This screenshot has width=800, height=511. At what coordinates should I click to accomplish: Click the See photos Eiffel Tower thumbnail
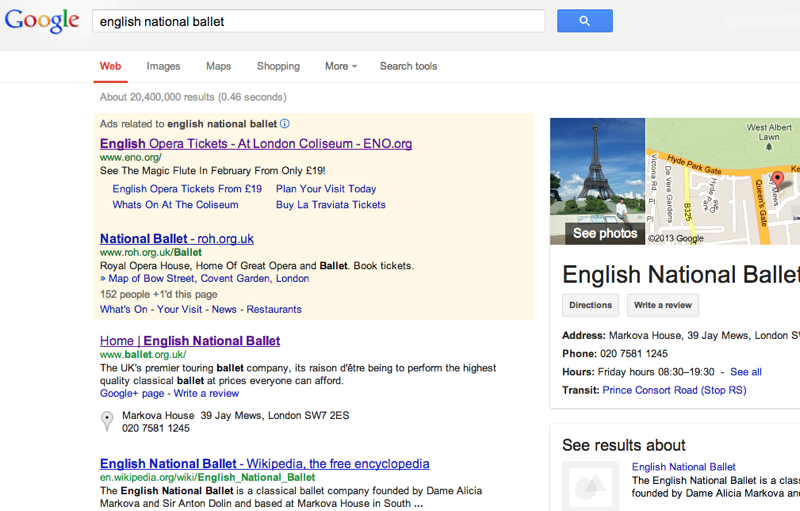(x=597, y=181)
